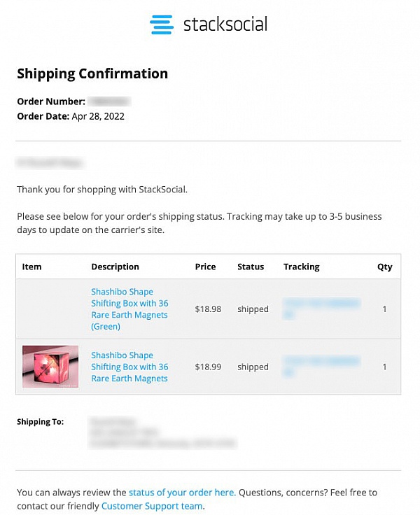Click the Shipping Confirmation heading

tap(92, 73)
